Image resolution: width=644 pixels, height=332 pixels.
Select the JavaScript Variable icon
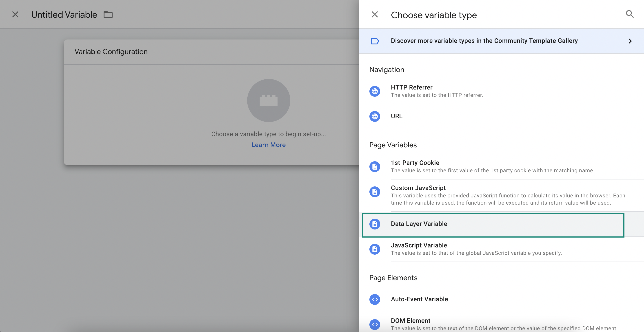click(375, 249)
